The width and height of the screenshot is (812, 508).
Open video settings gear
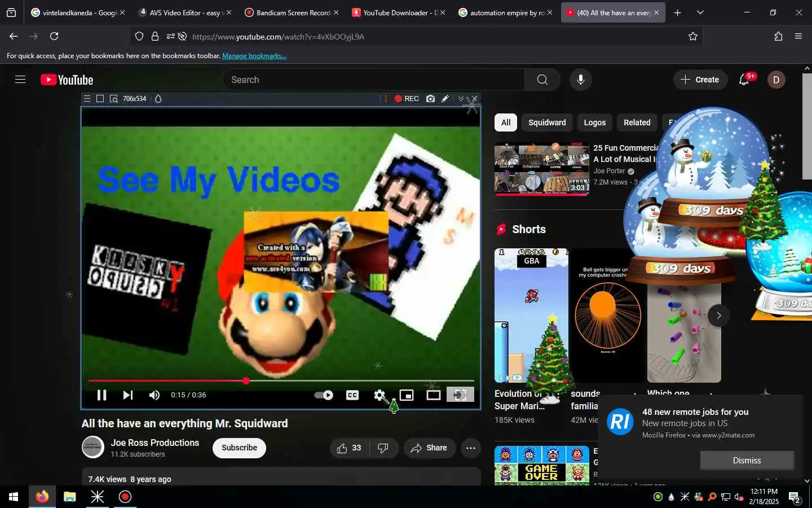(379, 395)
